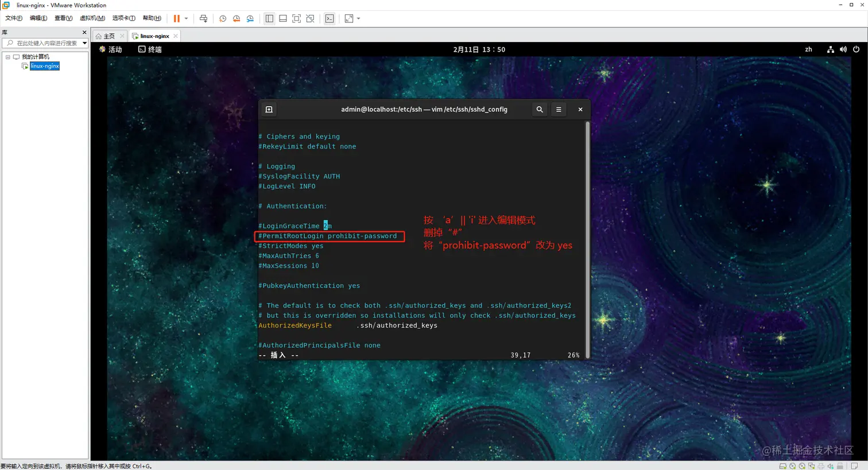Click the hard disk icon in the VMware status bar

[x=783, y=466]
